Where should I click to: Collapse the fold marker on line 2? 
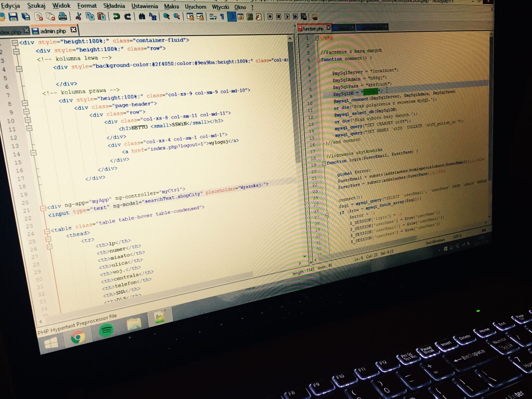(x=16, y=52)
